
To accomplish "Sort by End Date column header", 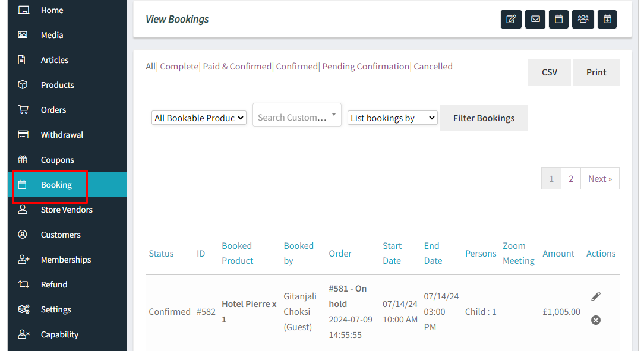I will [433, 253].
